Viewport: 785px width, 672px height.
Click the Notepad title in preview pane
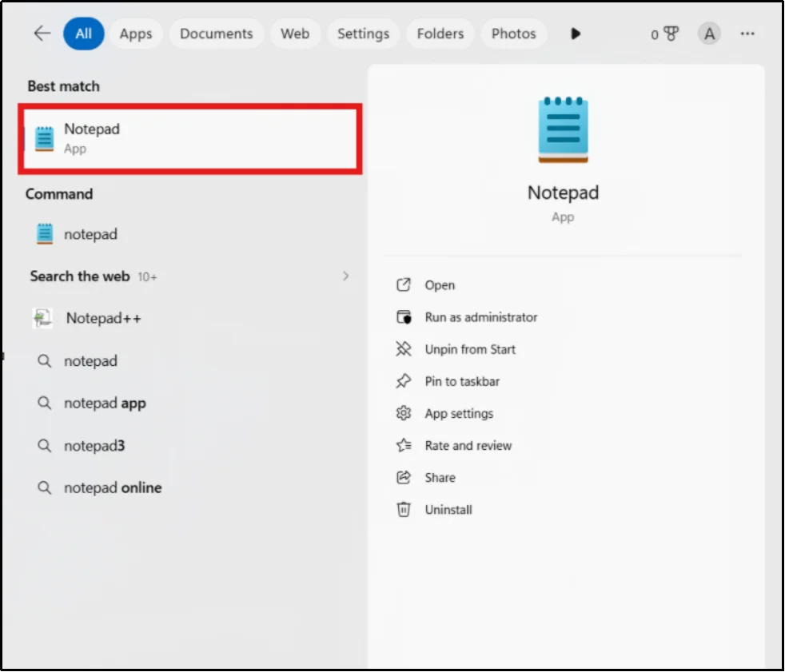(x=564, y=193)
